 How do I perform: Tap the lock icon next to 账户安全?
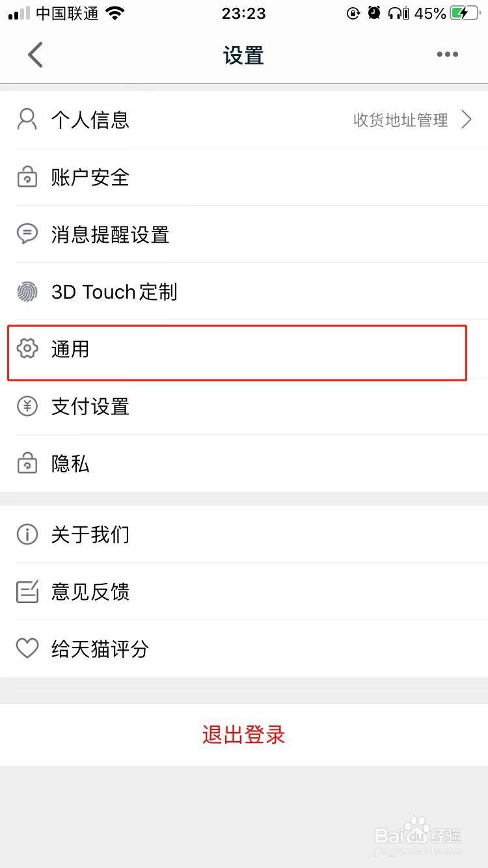tap(27, 177)
